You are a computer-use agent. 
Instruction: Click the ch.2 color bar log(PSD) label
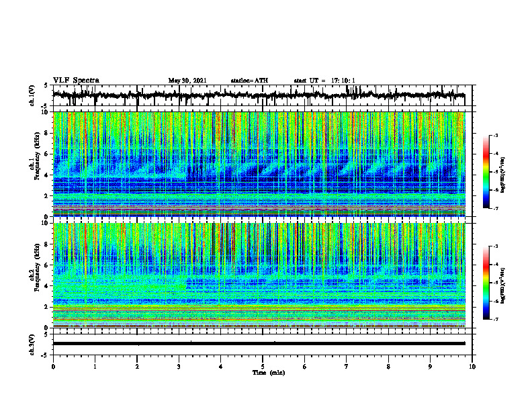point(503,285)
